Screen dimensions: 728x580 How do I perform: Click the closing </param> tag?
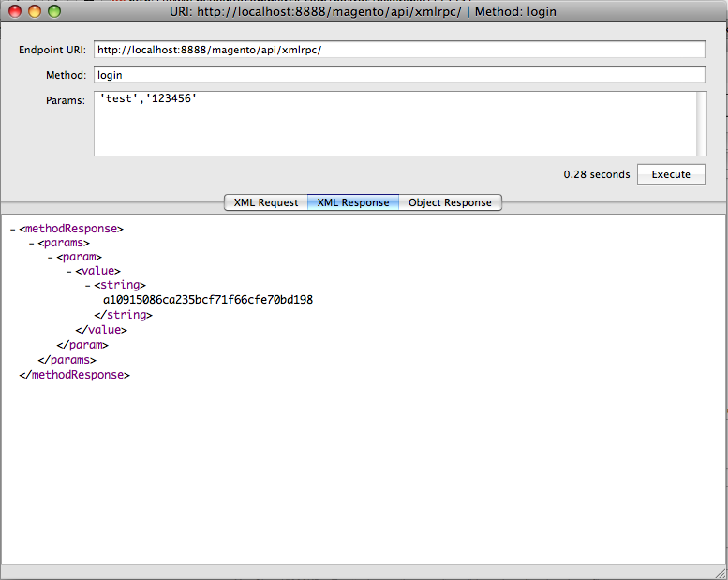click(82, 345)
